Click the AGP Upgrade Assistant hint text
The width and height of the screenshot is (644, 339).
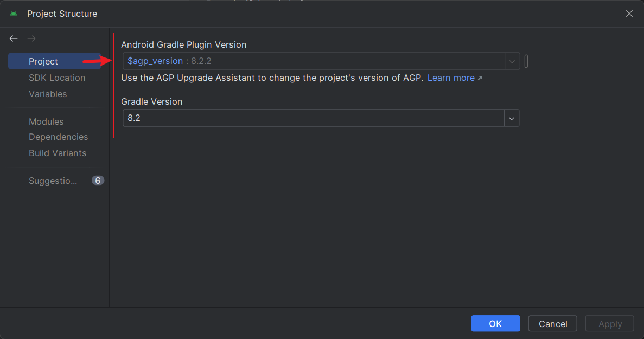pos(272,78)
